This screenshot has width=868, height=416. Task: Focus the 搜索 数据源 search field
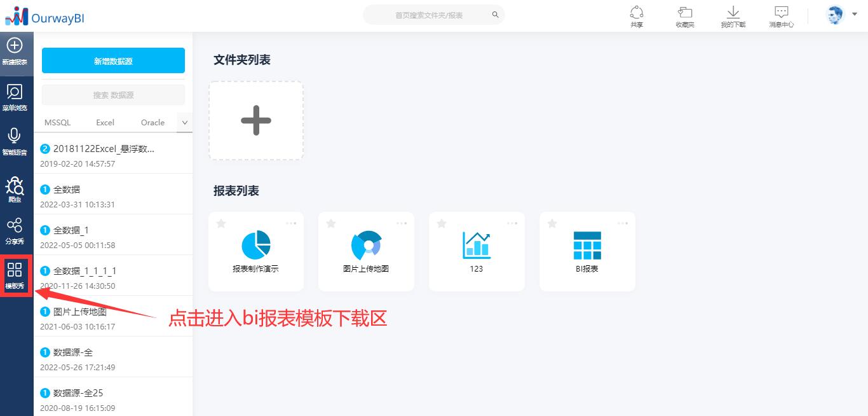point(113,95)
